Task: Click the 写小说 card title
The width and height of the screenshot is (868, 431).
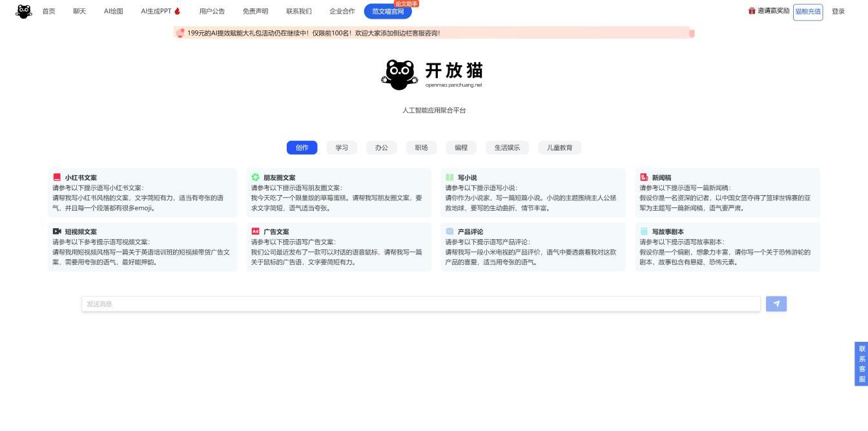Action: click(467, 178)
